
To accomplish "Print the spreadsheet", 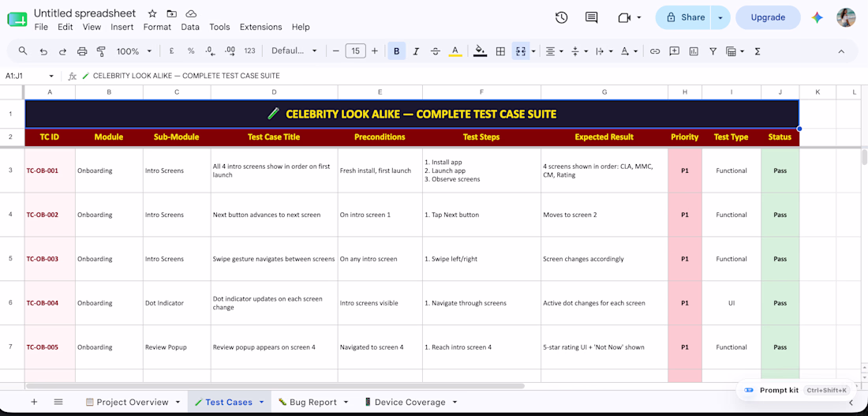I will coord(82,51).
